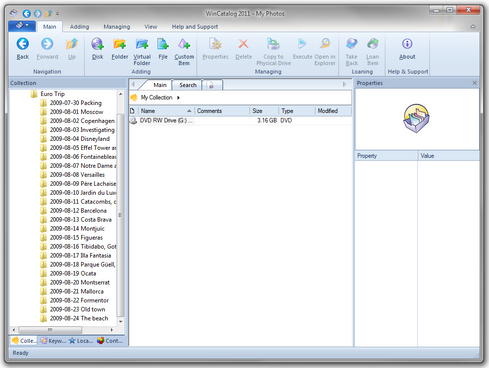Close the Properties panel
This screenshot has height=368, width=489.
tap(474, 83)
